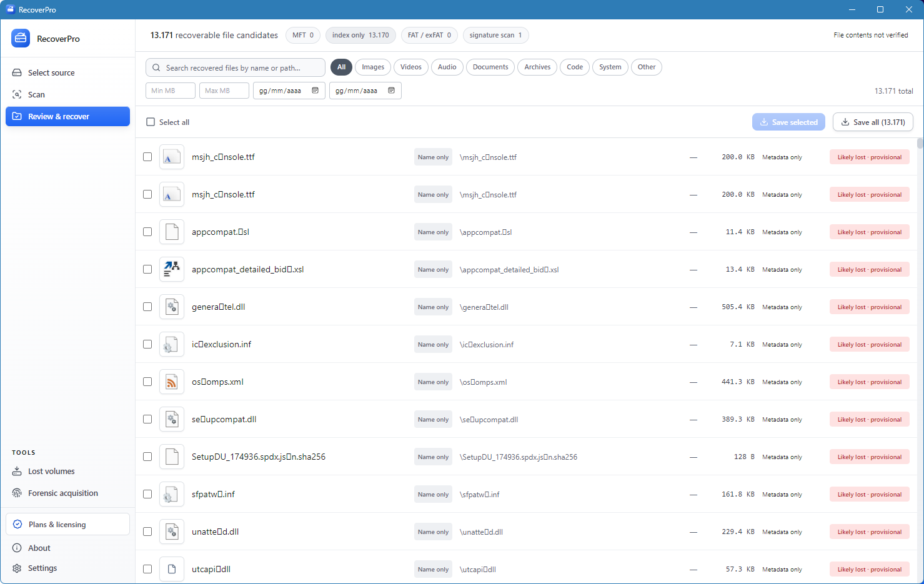Click the file list vertical scrollbar thumb
This screenshot has height=584, width=924.
920,143
